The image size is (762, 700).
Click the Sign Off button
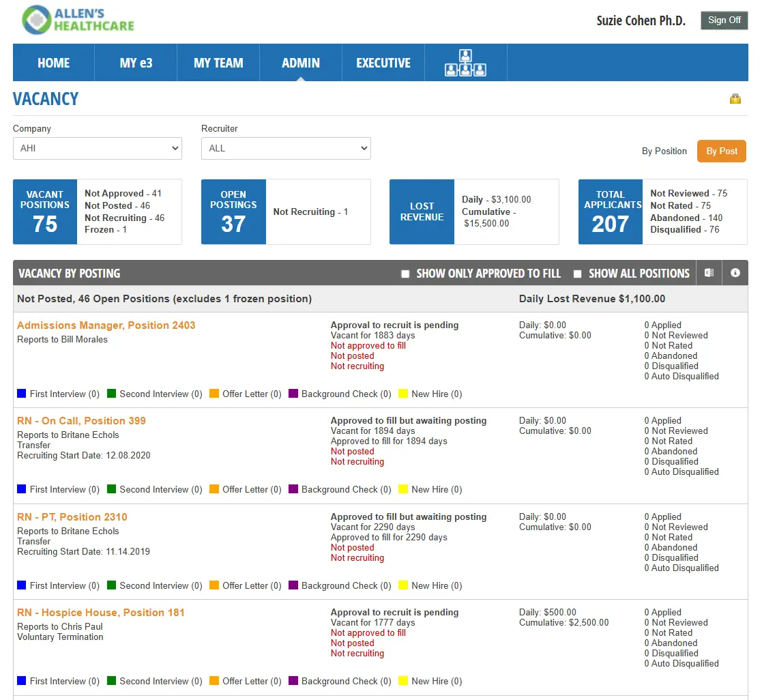724,20
